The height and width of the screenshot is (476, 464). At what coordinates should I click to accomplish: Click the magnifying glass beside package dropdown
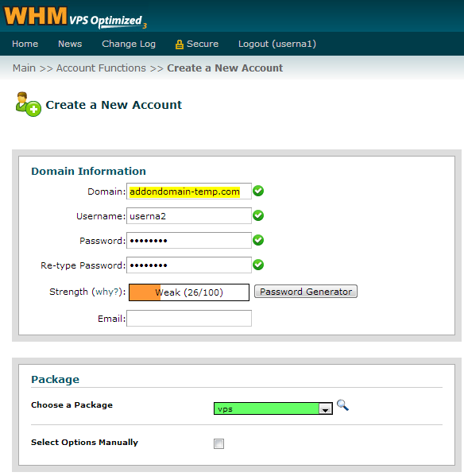(342, 405)
